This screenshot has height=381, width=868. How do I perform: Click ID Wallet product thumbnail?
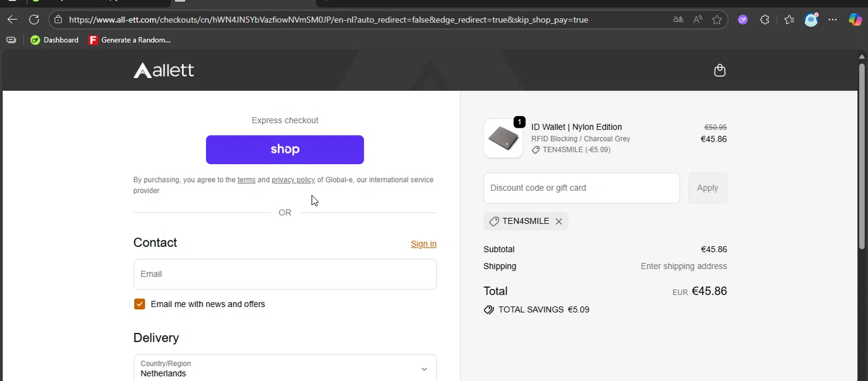[x=503, y=138]
